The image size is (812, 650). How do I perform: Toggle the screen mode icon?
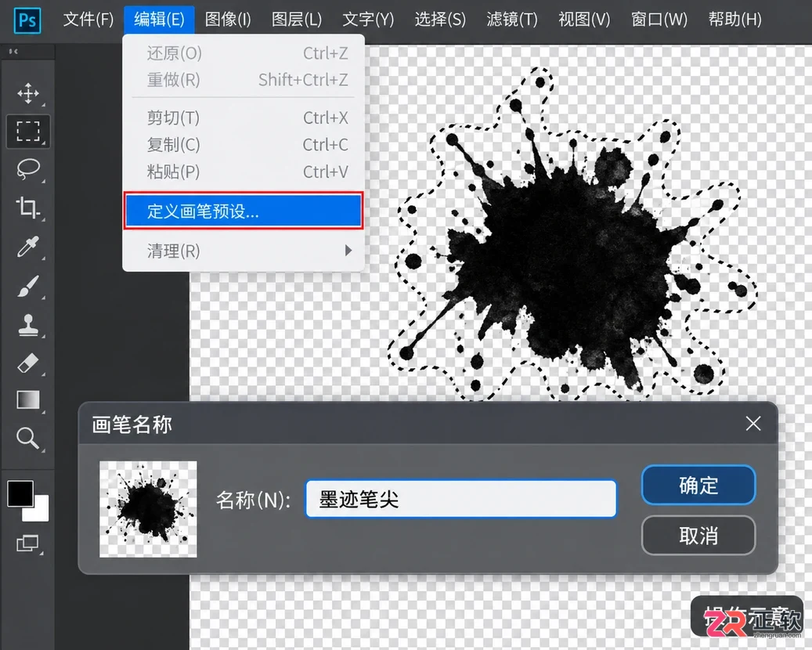28,543
